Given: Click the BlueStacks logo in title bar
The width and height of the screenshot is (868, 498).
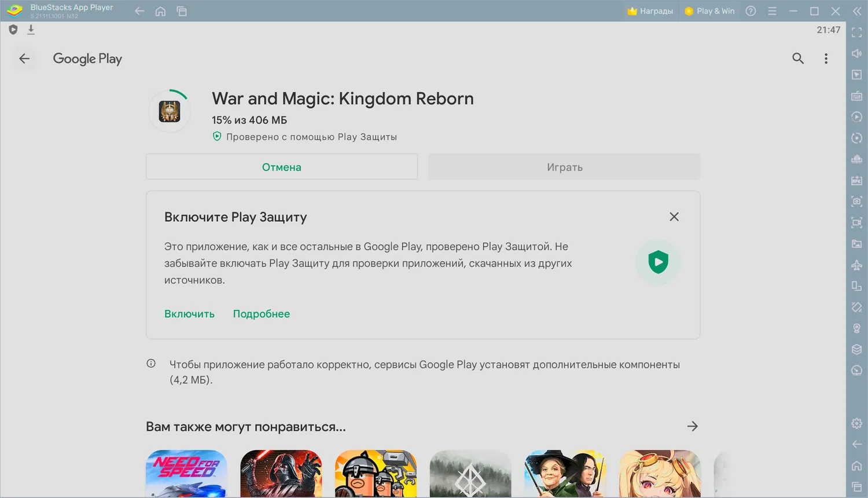Looking at the screenshot, I should pos(14,11).
